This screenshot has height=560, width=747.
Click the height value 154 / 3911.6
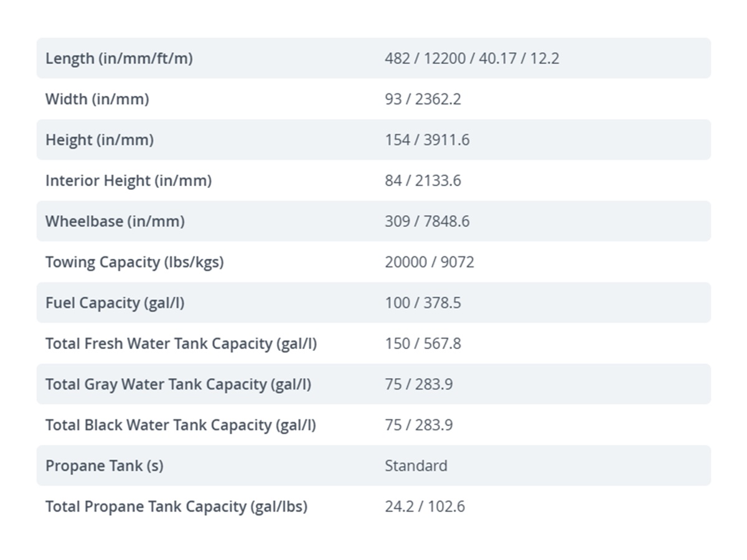point(427,140)
